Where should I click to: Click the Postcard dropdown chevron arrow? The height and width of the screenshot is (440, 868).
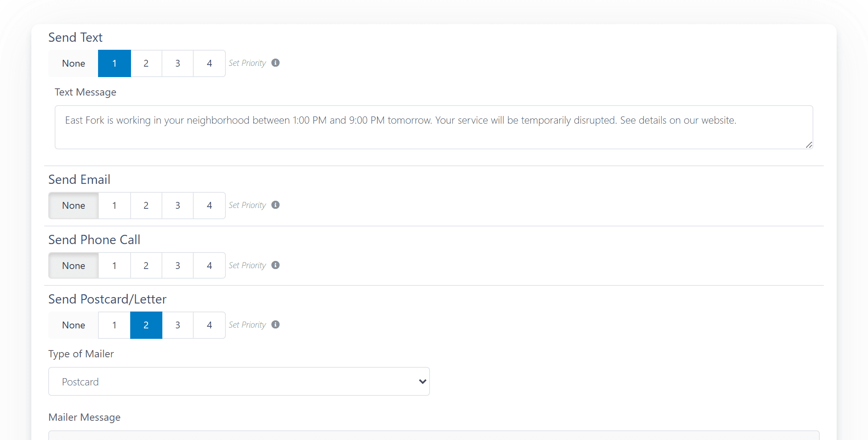click(x=422, y=381)
